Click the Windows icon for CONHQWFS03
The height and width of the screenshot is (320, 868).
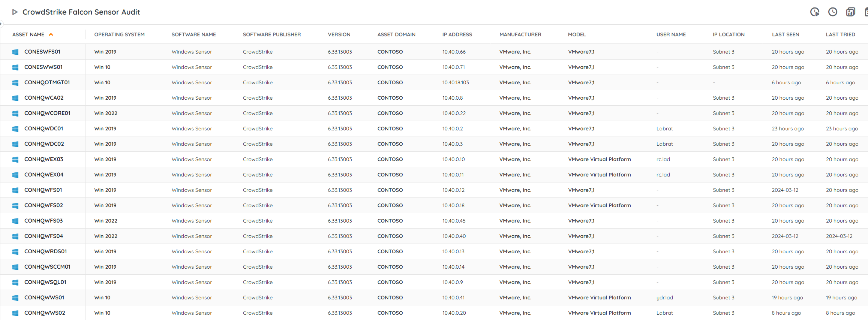(15, 221)
